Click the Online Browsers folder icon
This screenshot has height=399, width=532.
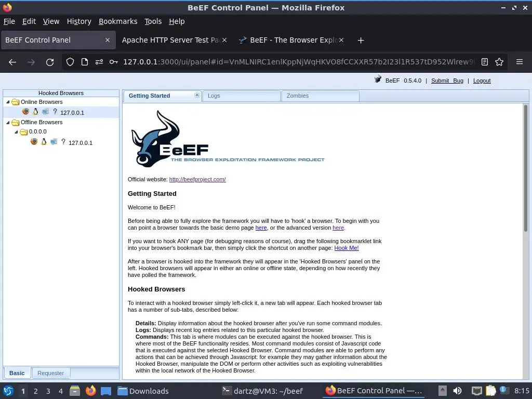15,102
